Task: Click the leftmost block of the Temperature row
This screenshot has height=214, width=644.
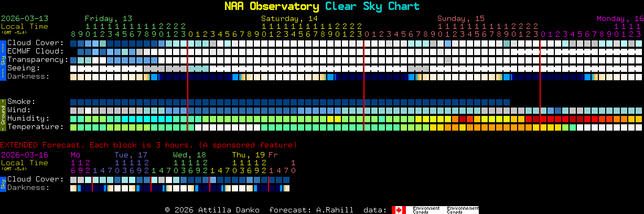Action: 73,127
